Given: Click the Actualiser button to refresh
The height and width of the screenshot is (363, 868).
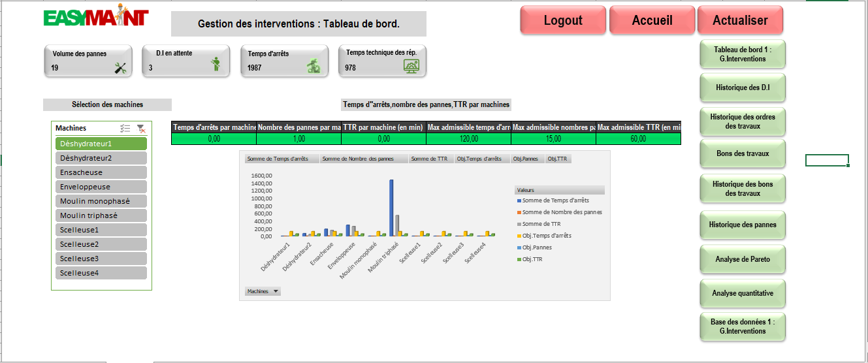Looking at the screenshot, I should pos(740,20).
